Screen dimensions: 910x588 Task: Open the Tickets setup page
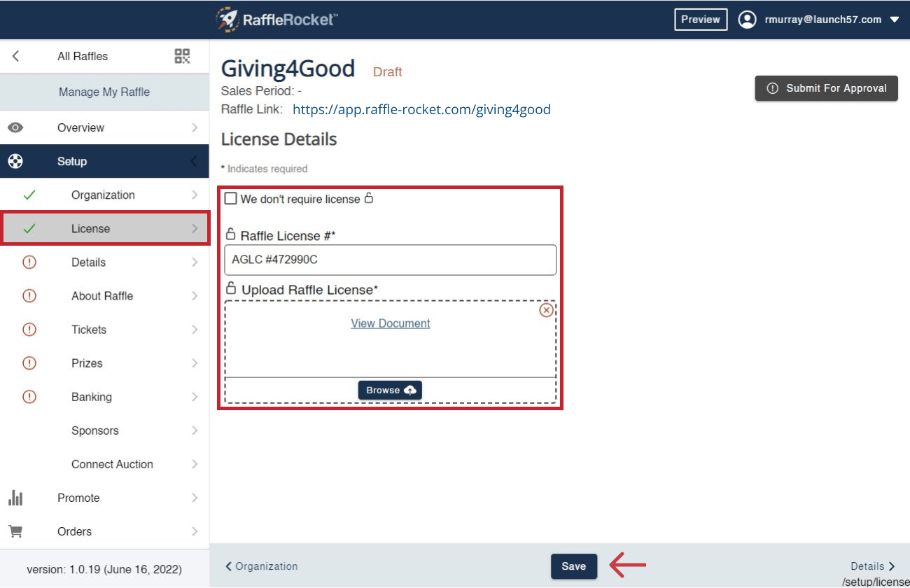tap(104, 329)
